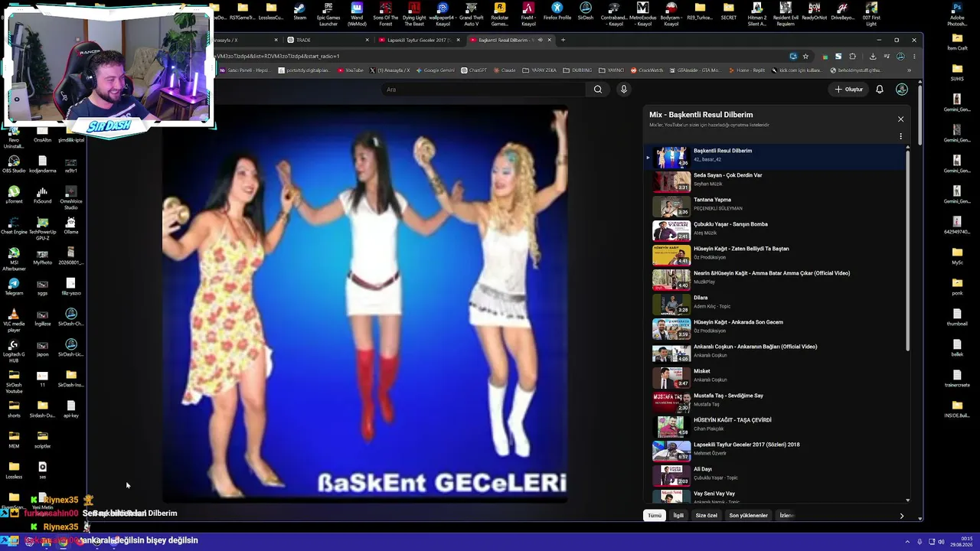980x551 pixels.
Task: Open OBS Studio desktop icon
Action: coord(14,165)
